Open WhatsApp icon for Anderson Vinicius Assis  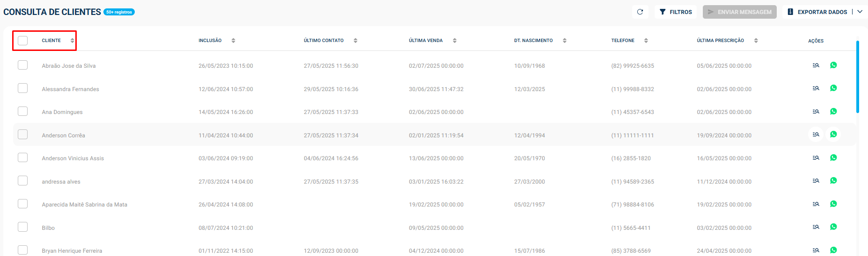click(833, 157)
